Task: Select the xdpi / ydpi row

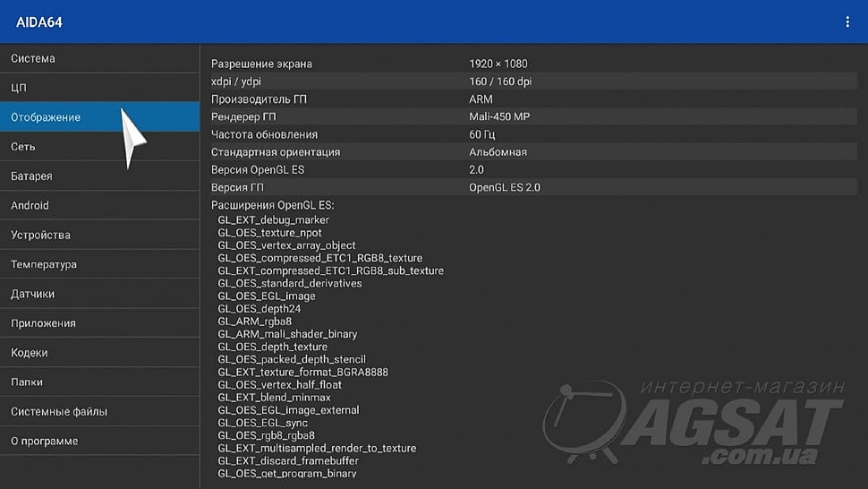Action: [x=533, y=81]
